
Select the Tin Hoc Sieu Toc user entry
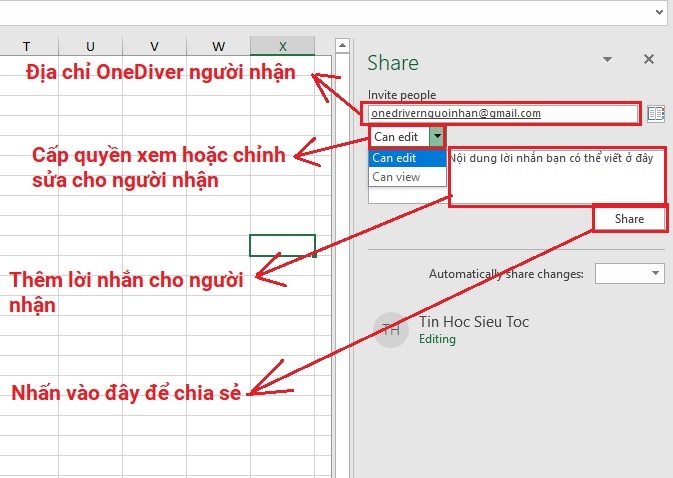(x=474, y=321)
